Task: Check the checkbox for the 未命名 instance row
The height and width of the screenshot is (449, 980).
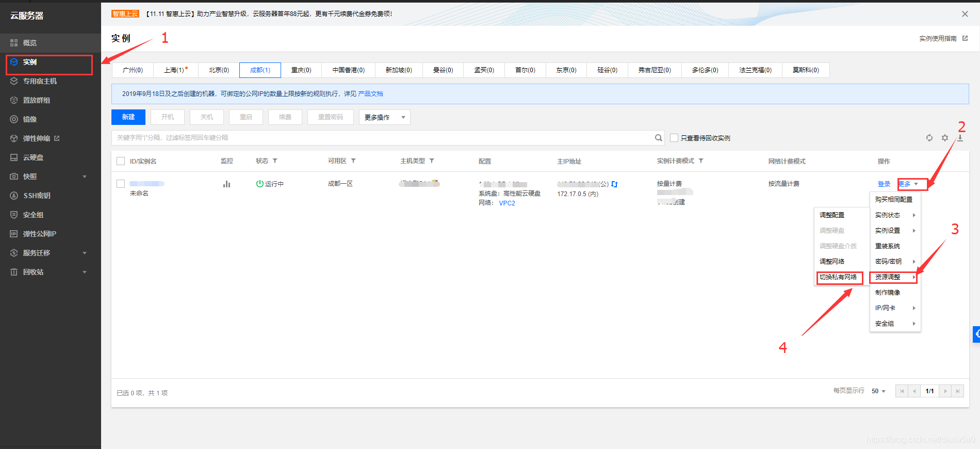Action: [x=121, y=184]
